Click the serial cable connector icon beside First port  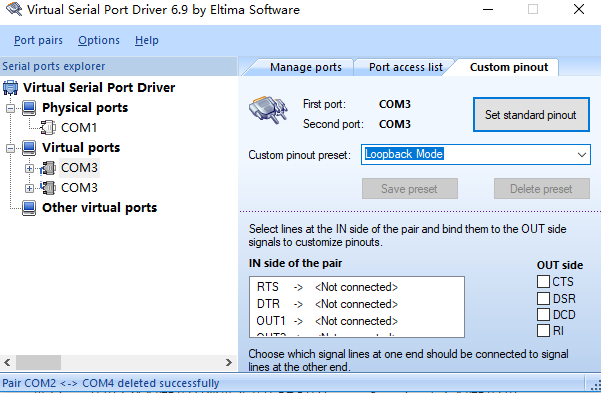click(268, 110)
